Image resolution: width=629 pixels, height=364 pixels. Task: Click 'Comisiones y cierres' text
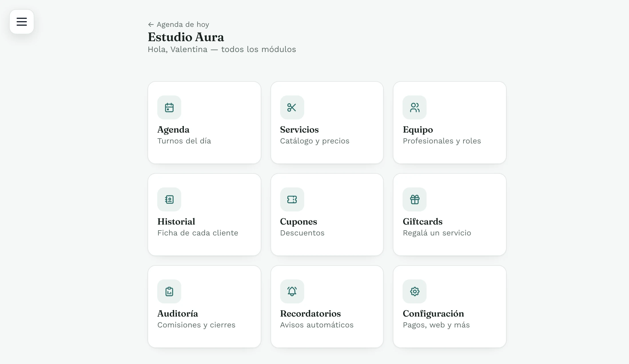tap(196, 325)
